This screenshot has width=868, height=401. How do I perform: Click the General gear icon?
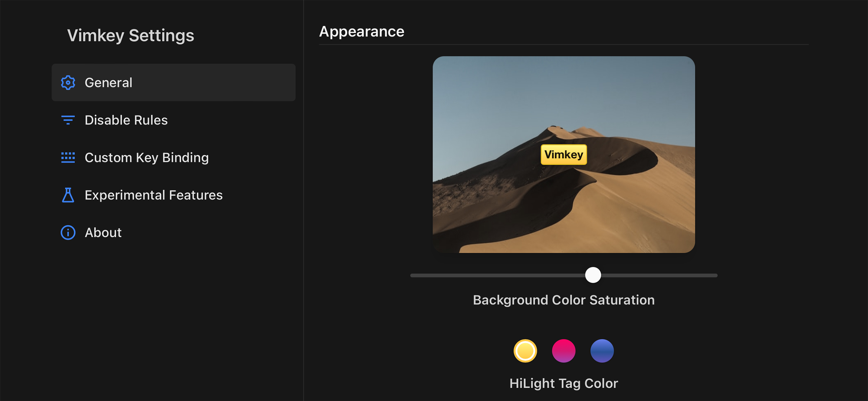[68, 83]
